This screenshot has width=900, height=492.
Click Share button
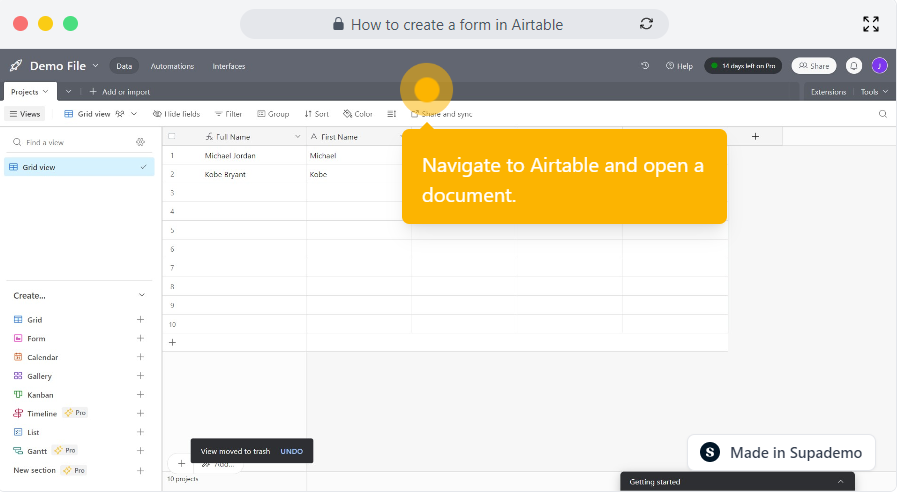click(814, 66)
